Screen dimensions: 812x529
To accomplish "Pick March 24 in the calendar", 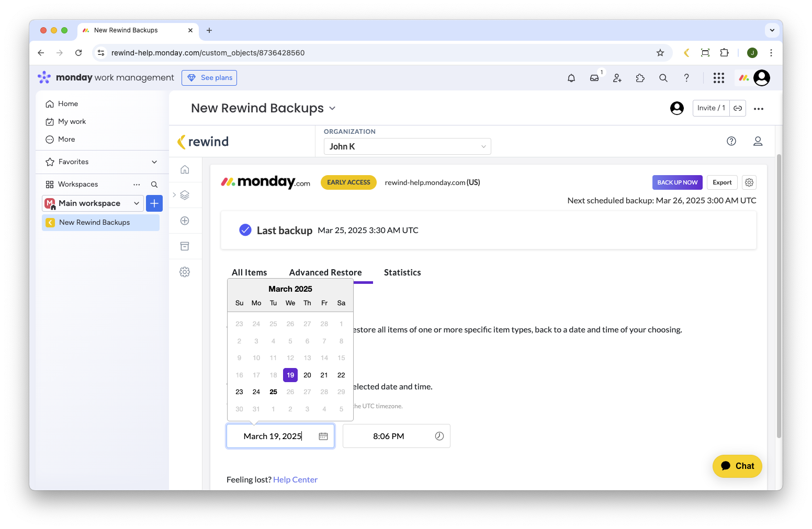I will point(256,392).
